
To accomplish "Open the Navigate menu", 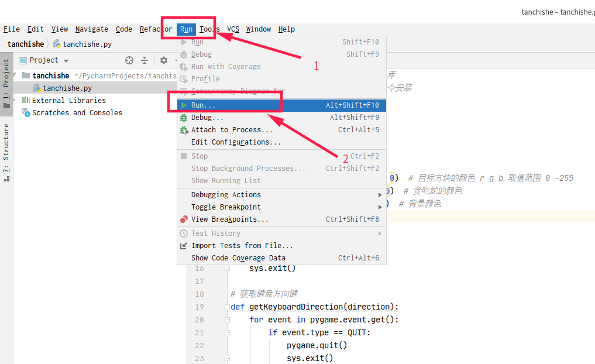I will click(91, 29).
